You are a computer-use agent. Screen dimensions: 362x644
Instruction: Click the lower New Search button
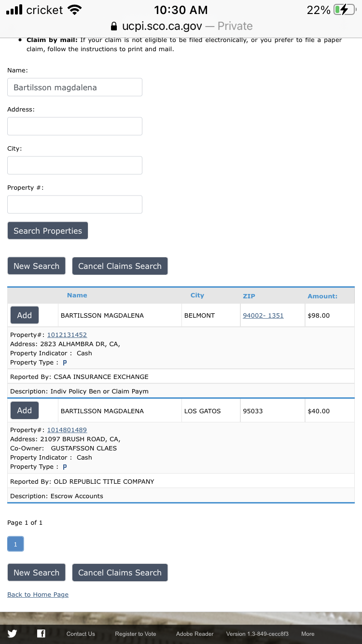pos(37,573)
